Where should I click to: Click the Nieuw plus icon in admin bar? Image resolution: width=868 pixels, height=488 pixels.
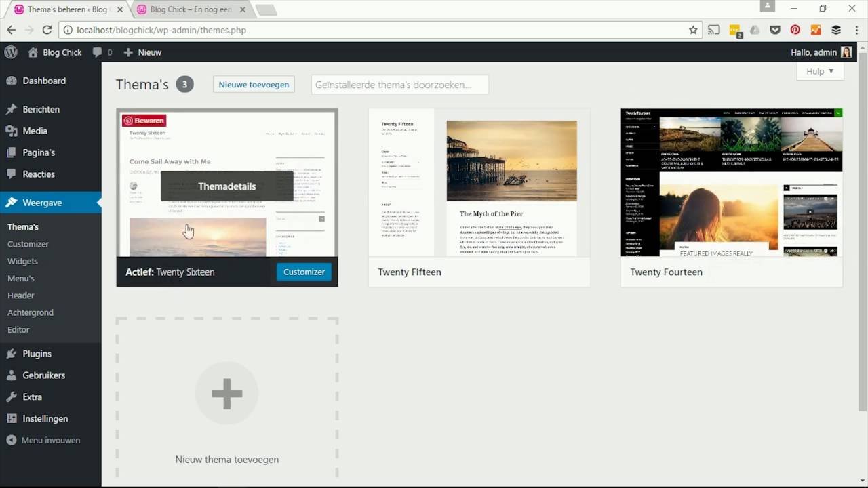tap(129, 52)
